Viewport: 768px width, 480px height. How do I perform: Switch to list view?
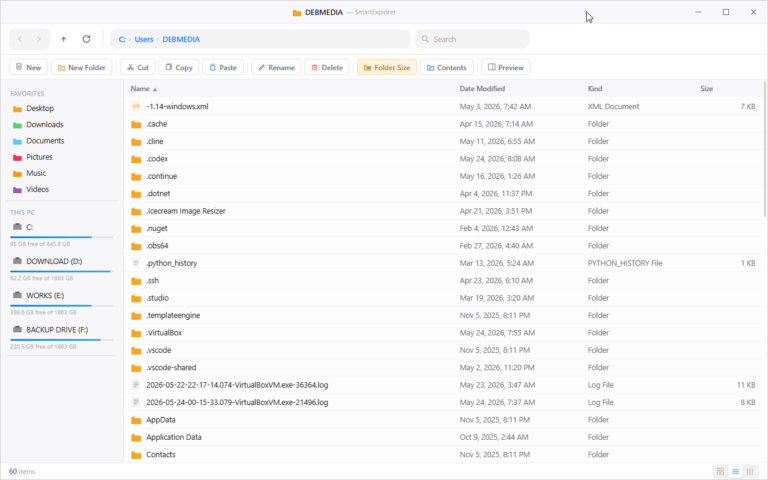tap(735, 471)
